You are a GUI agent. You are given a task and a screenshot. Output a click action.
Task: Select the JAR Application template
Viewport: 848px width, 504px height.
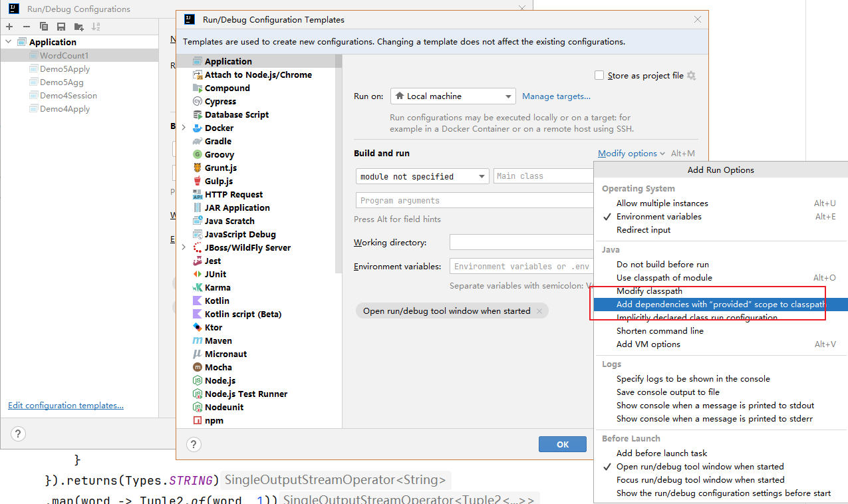point(237,207)
